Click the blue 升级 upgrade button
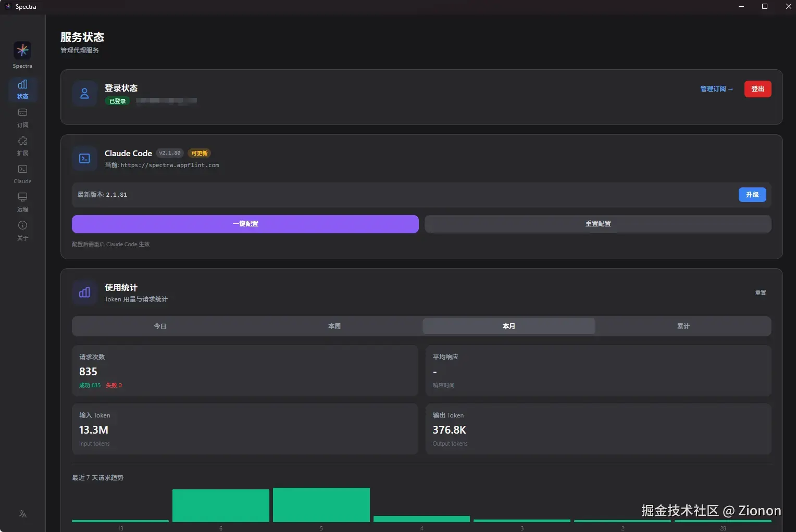Viewport: 796px width, 532px height. pos(752,195)
